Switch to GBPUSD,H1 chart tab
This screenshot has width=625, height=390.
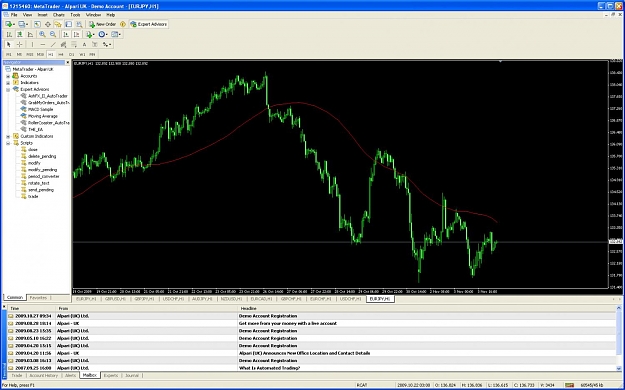tap(115, 299)
